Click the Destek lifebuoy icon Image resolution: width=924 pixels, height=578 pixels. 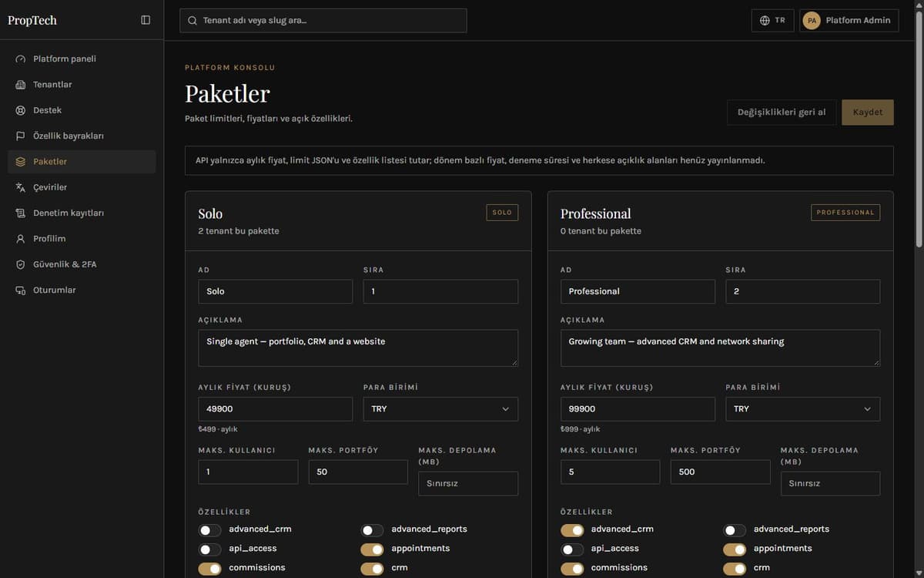(x=21, y=110)
